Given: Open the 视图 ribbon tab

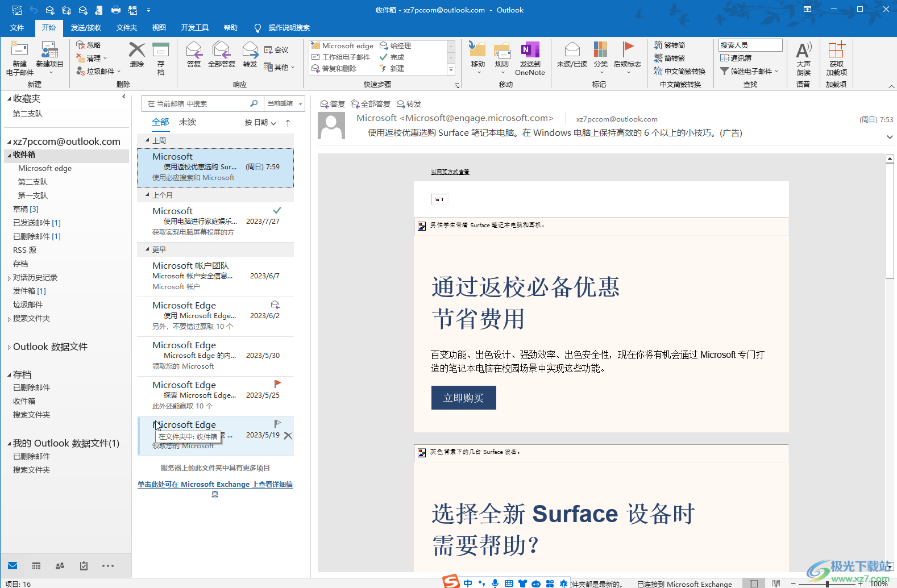Looking at the screenshot, I should click(x=159, y=28).
